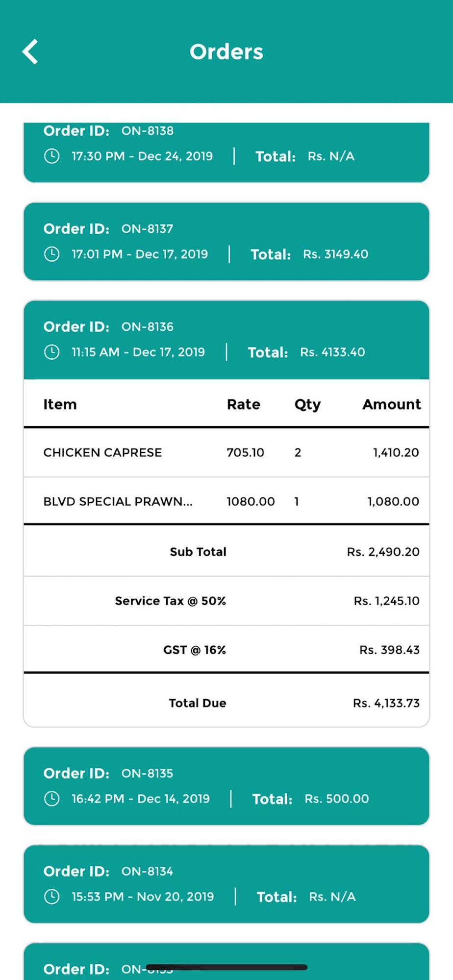Select the BLVD SPECIAL PRAWN item row
Image resolution: width=453 pixels, height=980 pixels.
click(x=226, y=501)
